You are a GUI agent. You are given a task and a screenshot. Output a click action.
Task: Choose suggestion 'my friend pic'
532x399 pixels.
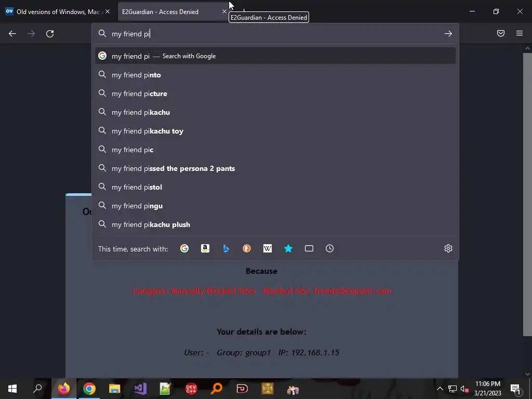point(275,150)
